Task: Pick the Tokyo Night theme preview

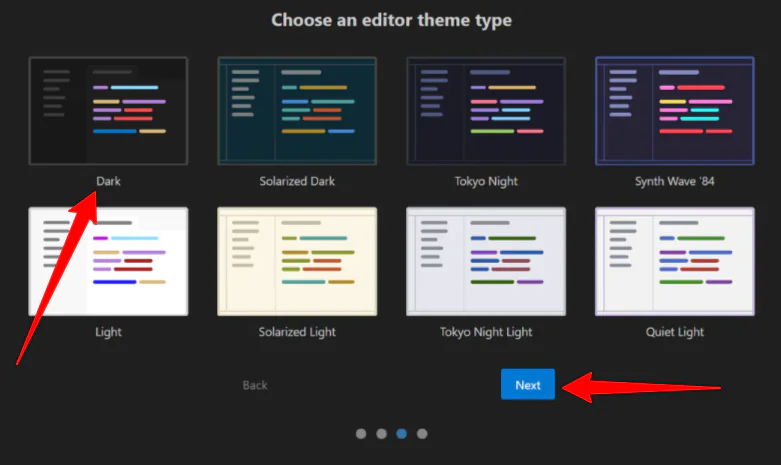Action: coord(486,110)
